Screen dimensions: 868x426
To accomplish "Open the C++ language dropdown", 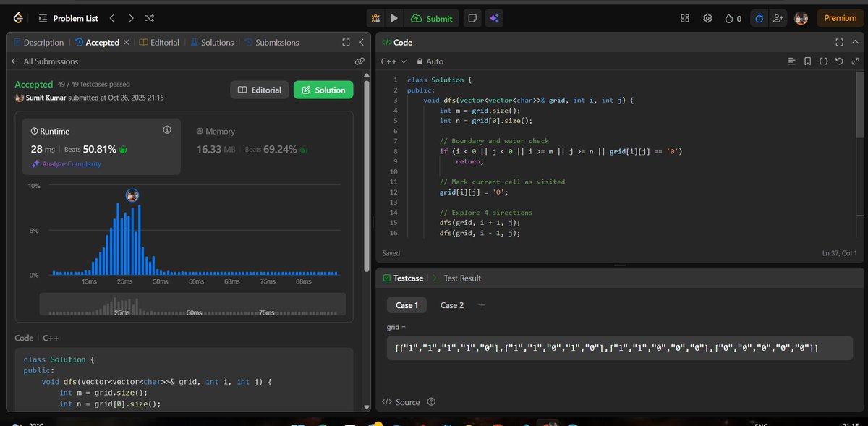I will pos(393,61).
